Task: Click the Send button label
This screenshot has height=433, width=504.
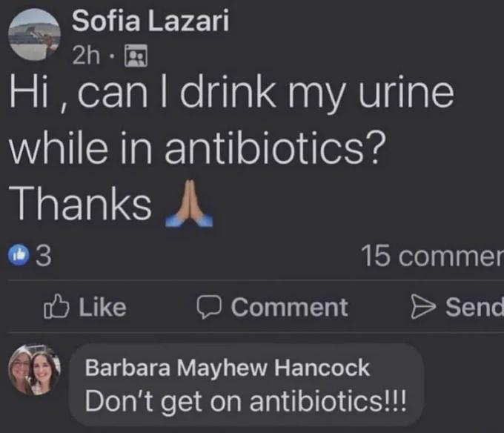Action: point(474,307)
